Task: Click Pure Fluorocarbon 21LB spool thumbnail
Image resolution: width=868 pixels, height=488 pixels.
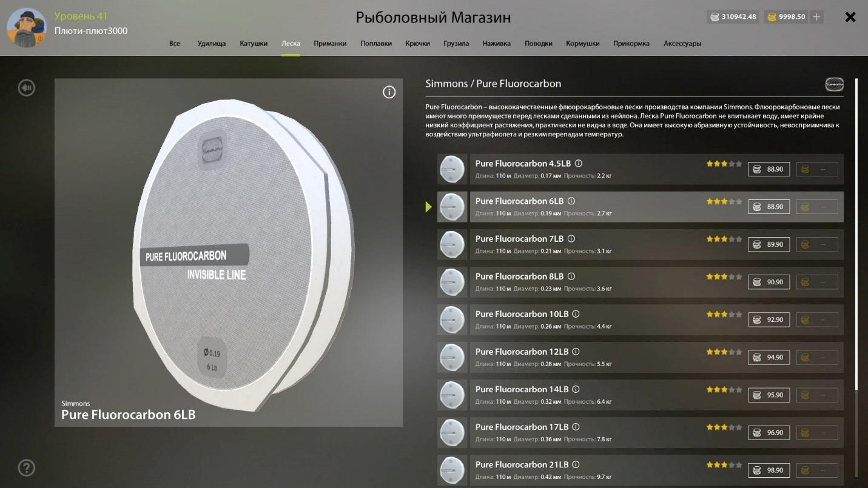Action: (452, 470)
